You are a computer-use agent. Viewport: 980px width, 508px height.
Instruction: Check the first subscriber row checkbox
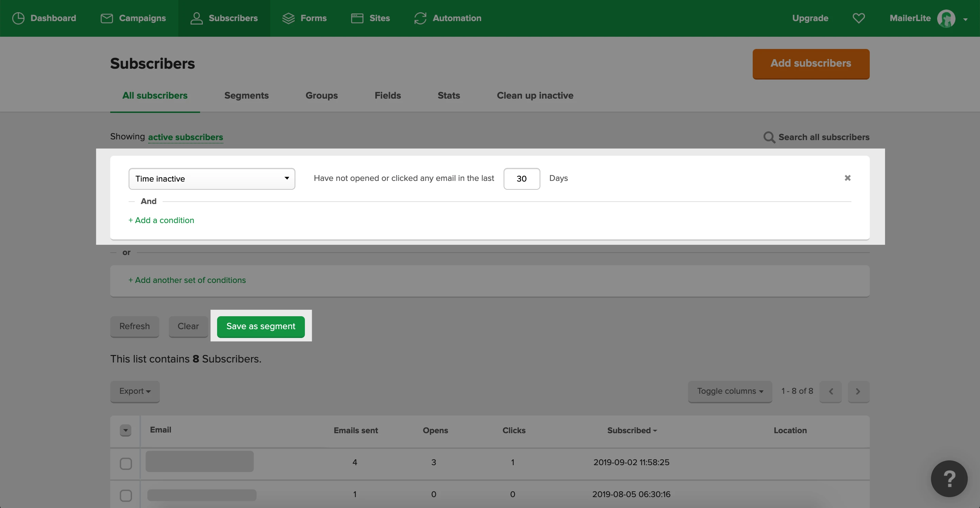pyautogui.click(x=126, y=463)
